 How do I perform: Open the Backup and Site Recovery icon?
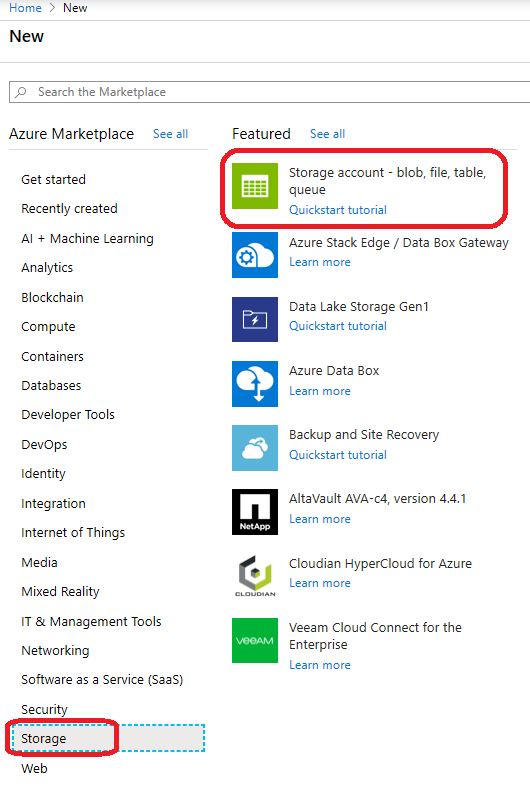[255, 448]
